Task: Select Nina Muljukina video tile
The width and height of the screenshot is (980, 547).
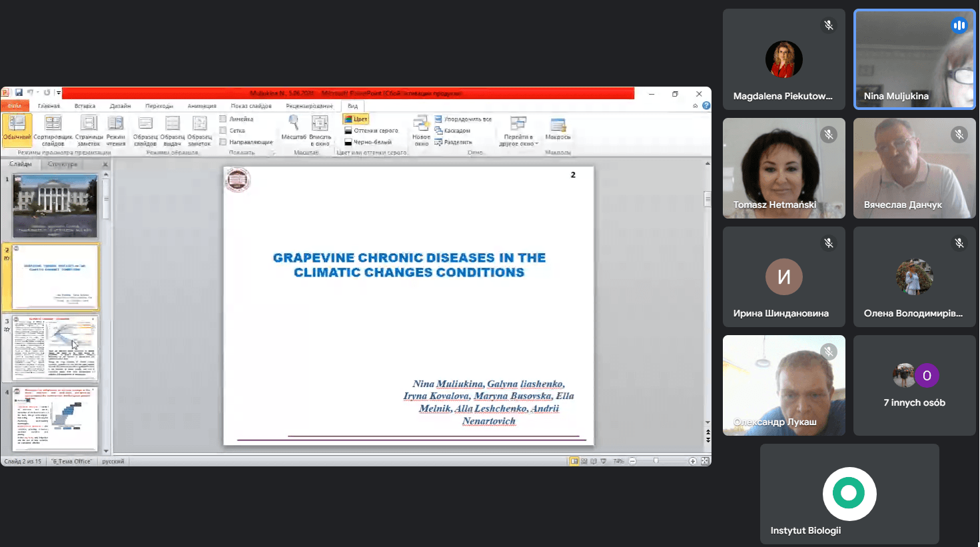Action: point(915,59)
